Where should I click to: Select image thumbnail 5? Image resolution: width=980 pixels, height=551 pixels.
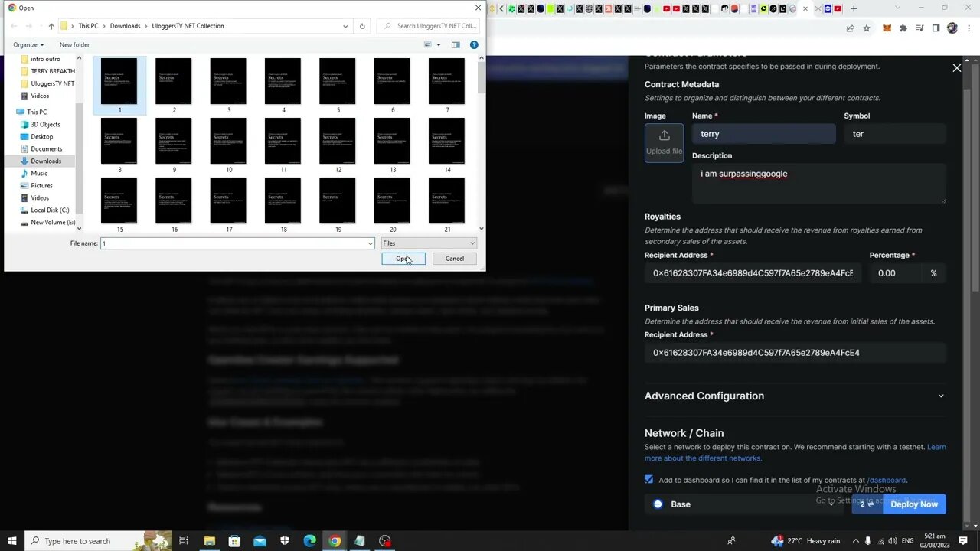coord(338,85)
